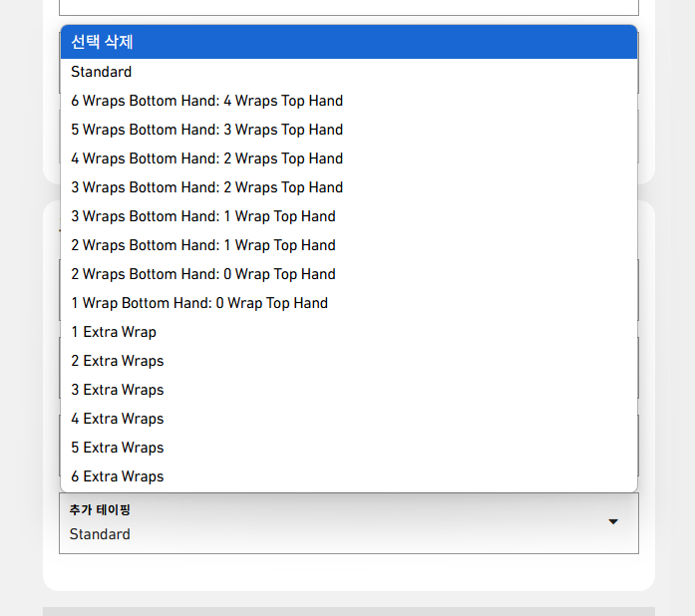Select the highlighted 선택 삭제 option

[x=349, y=42]
